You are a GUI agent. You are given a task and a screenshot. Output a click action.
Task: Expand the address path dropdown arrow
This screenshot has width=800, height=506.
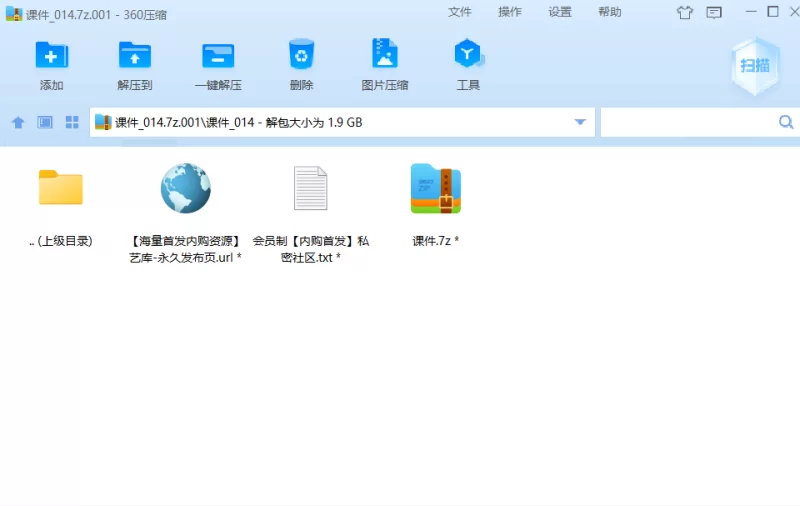tap(580, 122)
